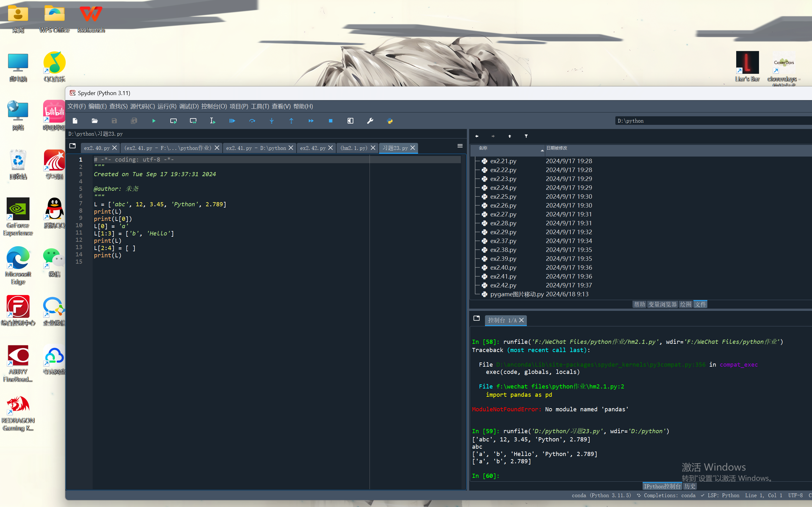
Task: Switch to the 变量浏览器 pane tab
Action: pos(662,304)
